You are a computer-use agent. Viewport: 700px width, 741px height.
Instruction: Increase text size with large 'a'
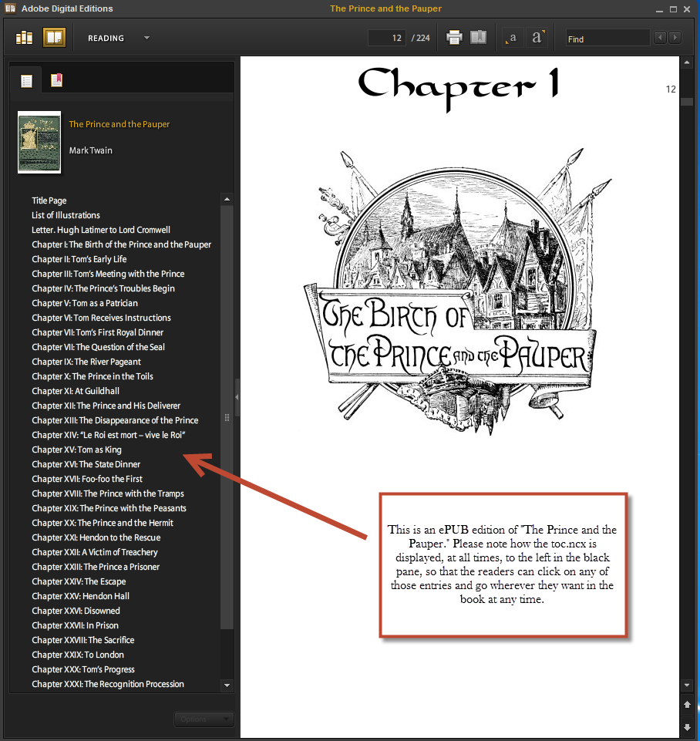click(x=537, y=38)
